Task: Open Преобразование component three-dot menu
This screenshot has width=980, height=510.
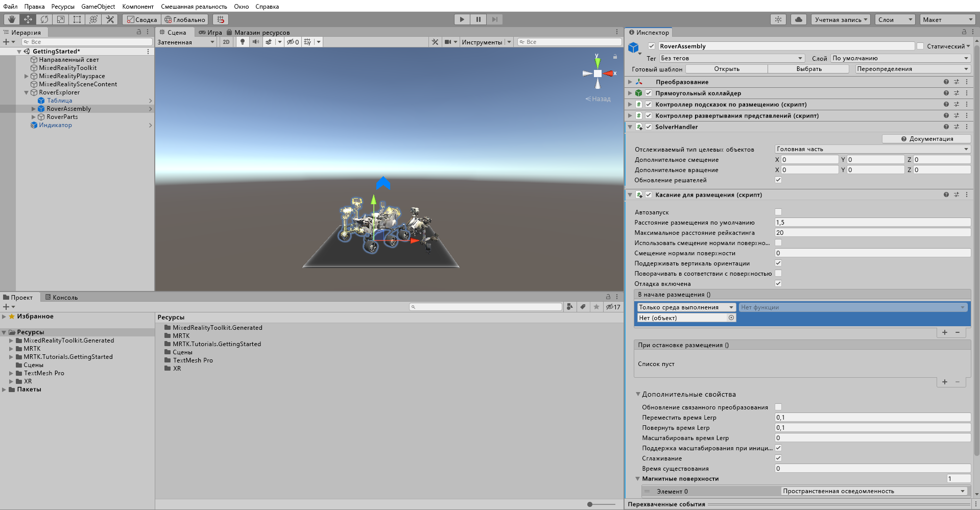Action: coord(967,82)
